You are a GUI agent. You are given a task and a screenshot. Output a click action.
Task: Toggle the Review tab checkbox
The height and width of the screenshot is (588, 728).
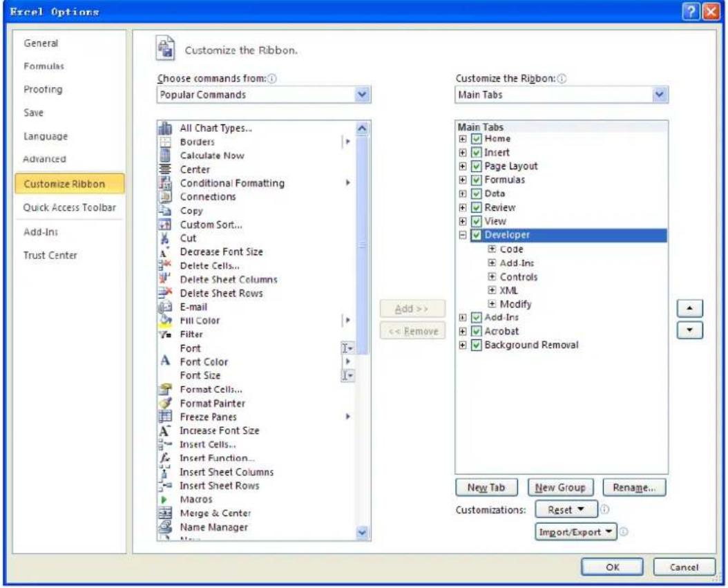tap(476, 207)
